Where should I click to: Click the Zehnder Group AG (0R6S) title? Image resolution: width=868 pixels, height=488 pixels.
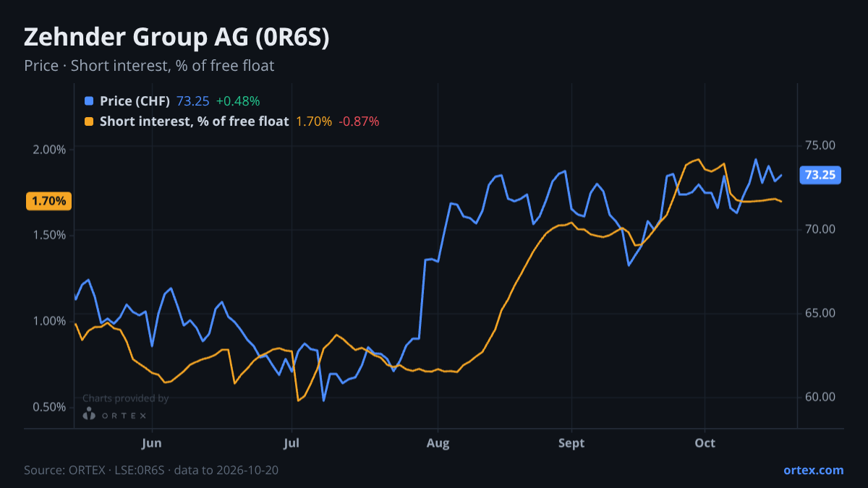coord(176,38)
